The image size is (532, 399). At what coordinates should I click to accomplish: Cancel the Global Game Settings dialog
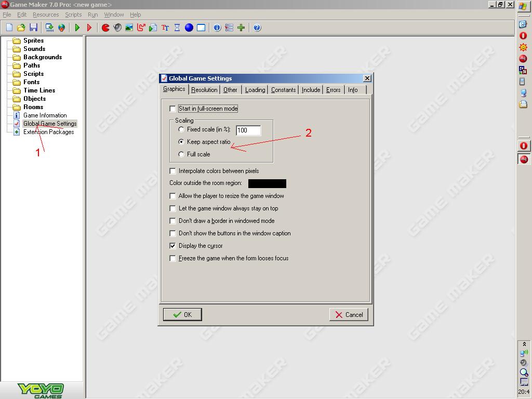point(349,314)
